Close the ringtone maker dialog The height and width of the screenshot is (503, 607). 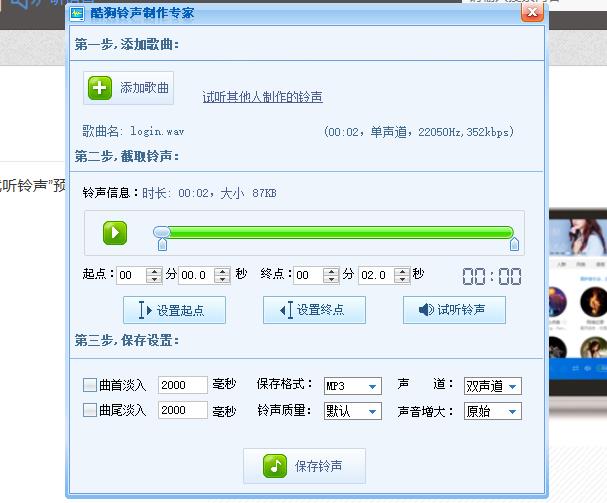(532, 12)
